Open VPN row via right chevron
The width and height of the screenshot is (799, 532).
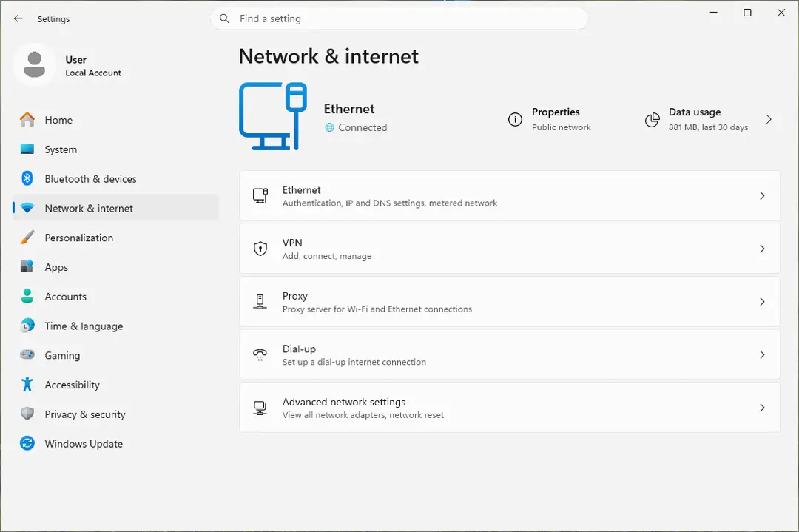[762, 249]
